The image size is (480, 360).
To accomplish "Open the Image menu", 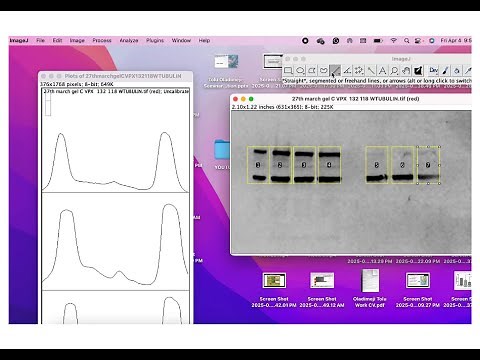I will pyautogui.click(x=77, y=40).
